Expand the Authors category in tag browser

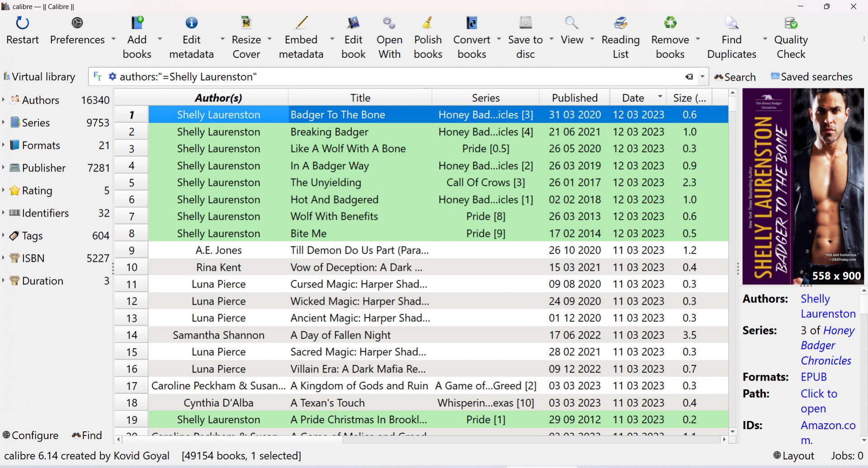(4, 100)
